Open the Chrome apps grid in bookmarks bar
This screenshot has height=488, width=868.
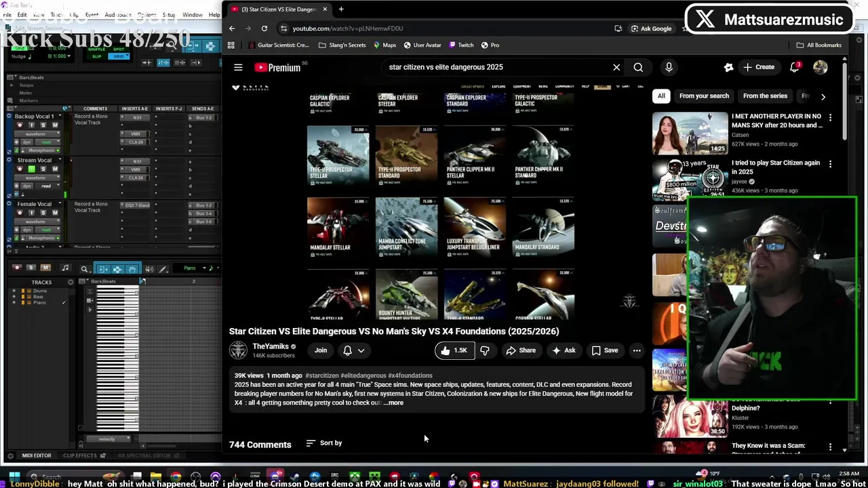231,45
